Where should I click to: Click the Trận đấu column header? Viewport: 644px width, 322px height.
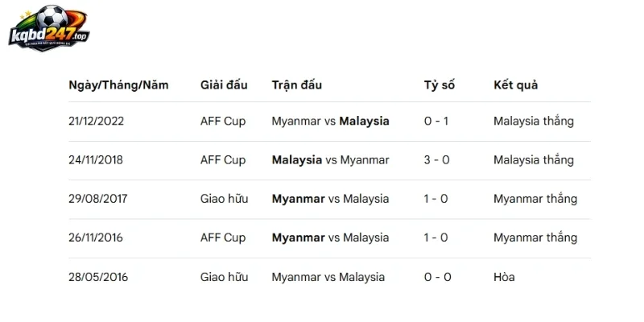point(296,85)
